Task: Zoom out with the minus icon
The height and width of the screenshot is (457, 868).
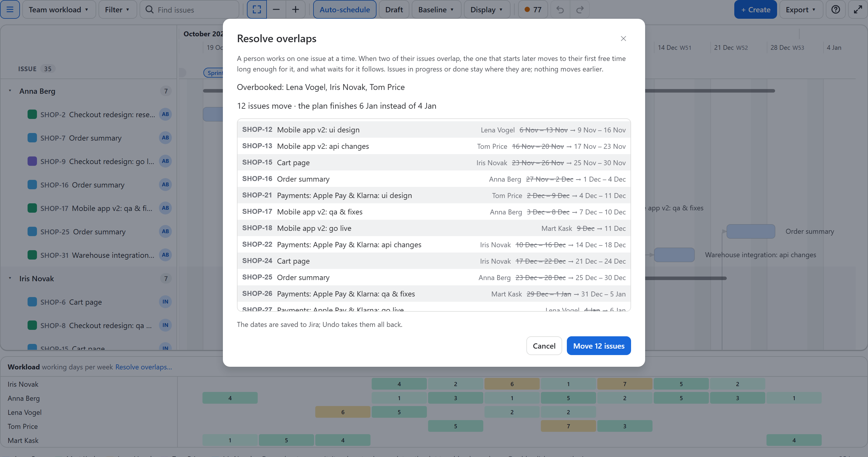Action: pyautogui.click(x=276, y=9)
